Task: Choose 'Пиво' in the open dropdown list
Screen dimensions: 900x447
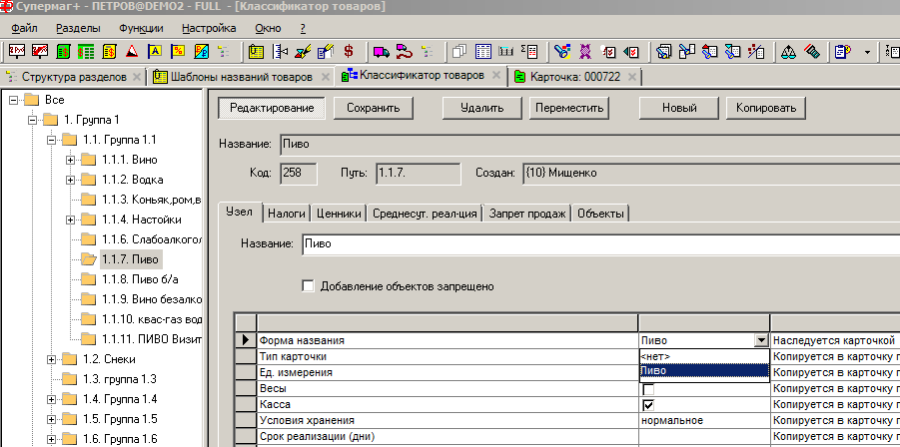Action: pos(704,371)
